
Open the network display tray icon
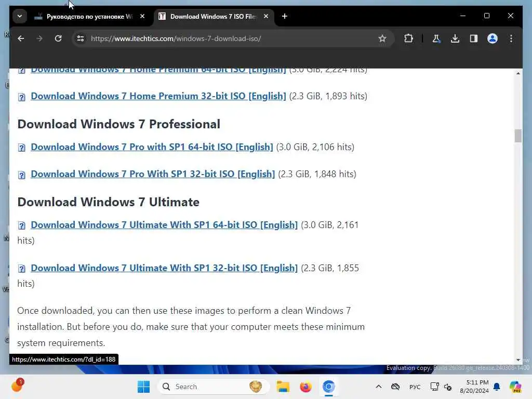click(x=435, y=387)
